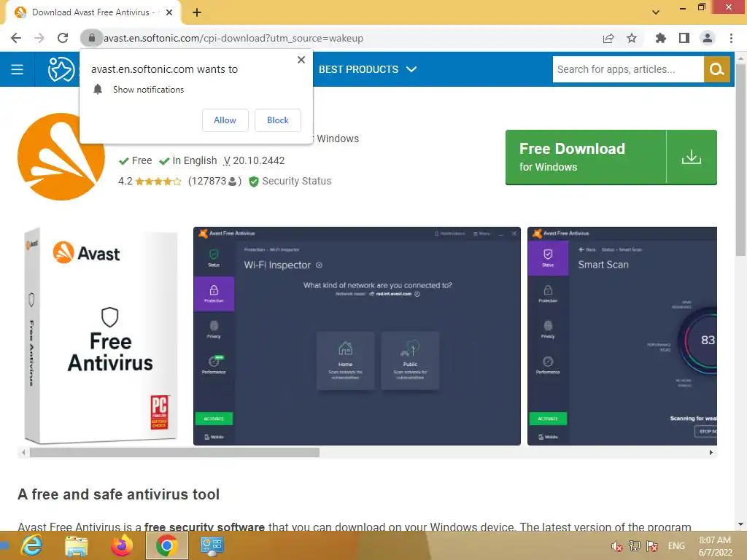Viewport: 747px width, 560px height.
Task: Share this page icon in address bar
Action: (x=608, y=38)
